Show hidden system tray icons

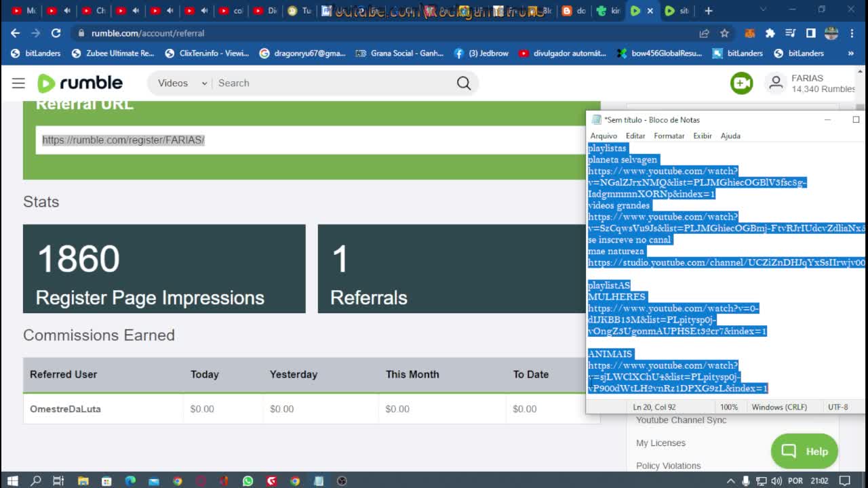point(730,481)
